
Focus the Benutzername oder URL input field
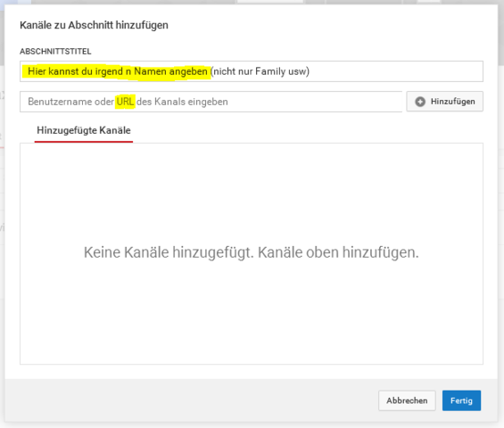[x=211, y=102]
